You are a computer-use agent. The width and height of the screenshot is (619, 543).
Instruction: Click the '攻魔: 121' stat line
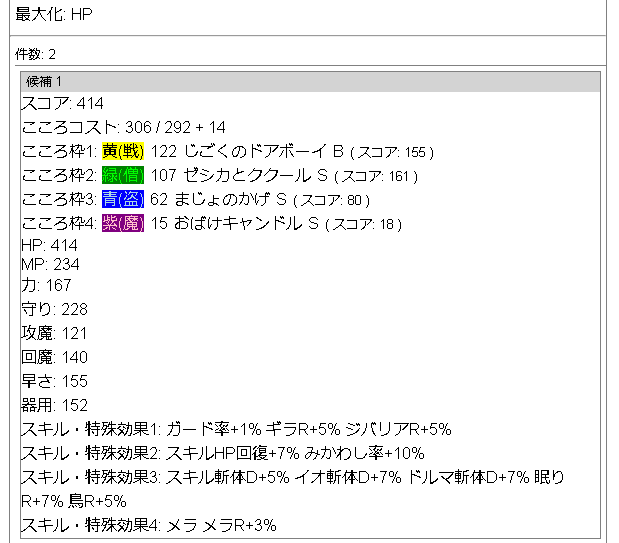54,333
